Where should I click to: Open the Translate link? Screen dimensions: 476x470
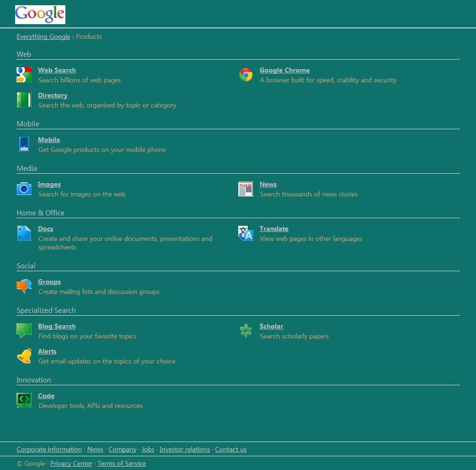[274, 229]
